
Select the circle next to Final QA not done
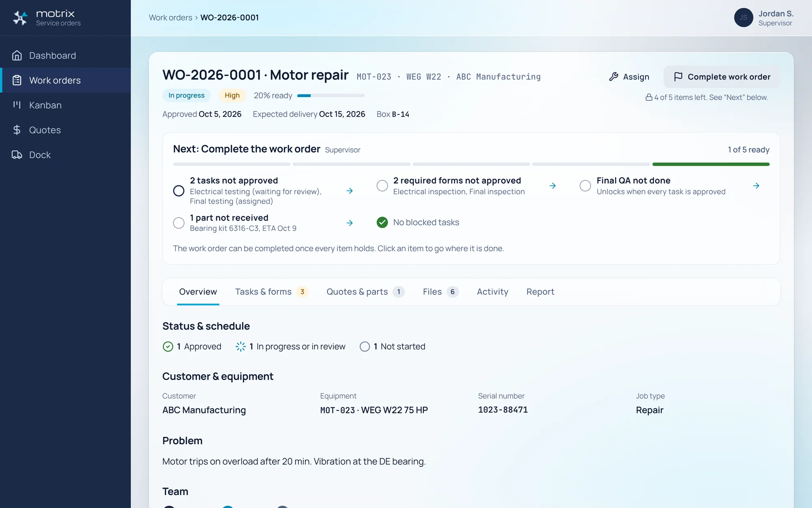585,186
